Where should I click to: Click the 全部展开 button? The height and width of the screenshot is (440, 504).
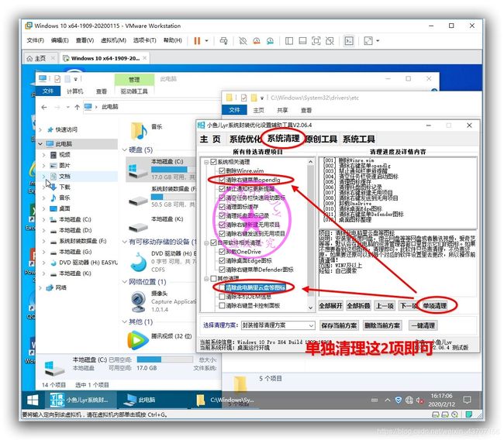click(x=330, y=306)
